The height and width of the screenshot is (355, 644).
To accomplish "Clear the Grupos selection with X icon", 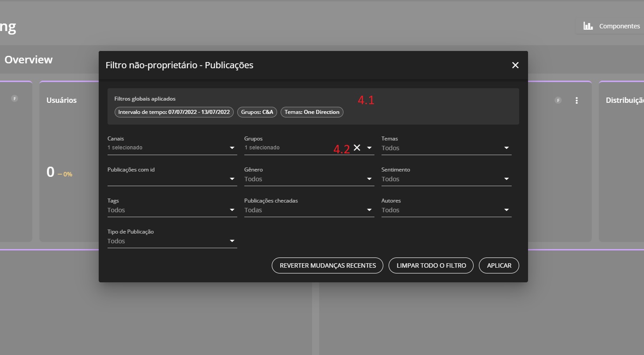I will (357, 148).
